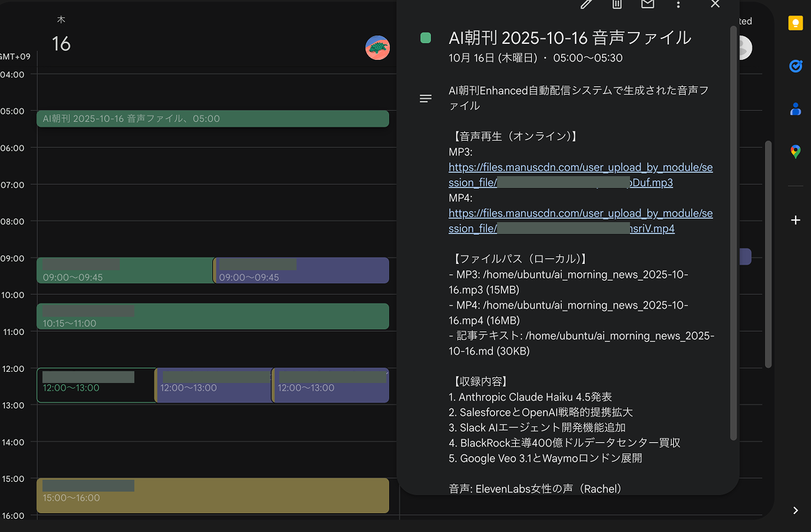
Task: Open Google Tasks from the side panel
Action: click(795, 66)
